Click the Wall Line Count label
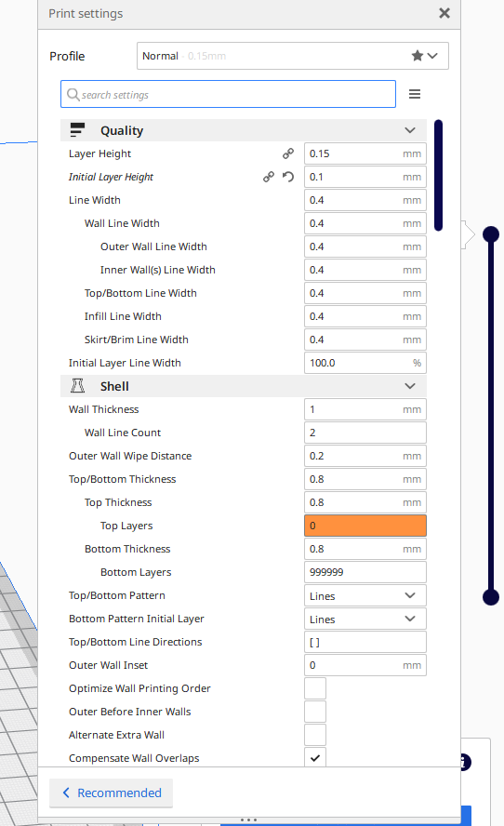The image size is (504, 826). pyautogui.click(x=122, y=433)
